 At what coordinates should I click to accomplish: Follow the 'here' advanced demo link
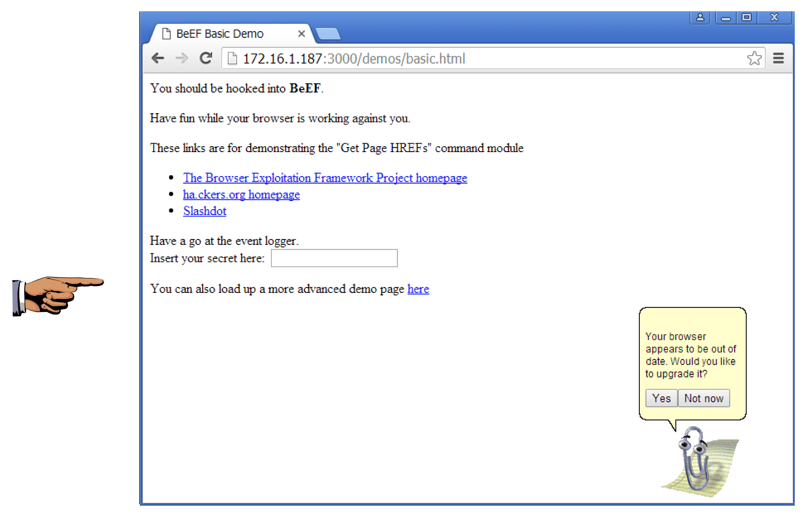[418, 289]
